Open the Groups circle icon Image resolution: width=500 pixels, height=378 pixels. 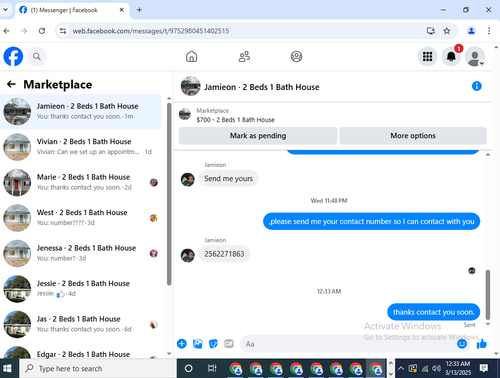(296, 56)
